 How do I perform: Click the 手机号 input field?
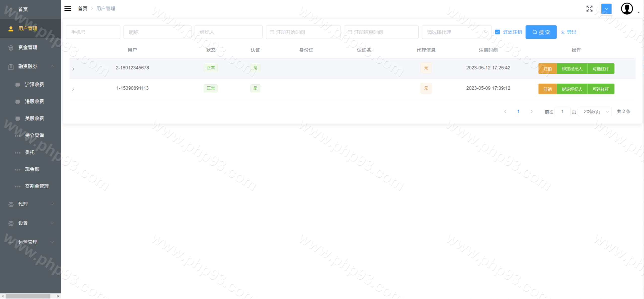[93, 32]
